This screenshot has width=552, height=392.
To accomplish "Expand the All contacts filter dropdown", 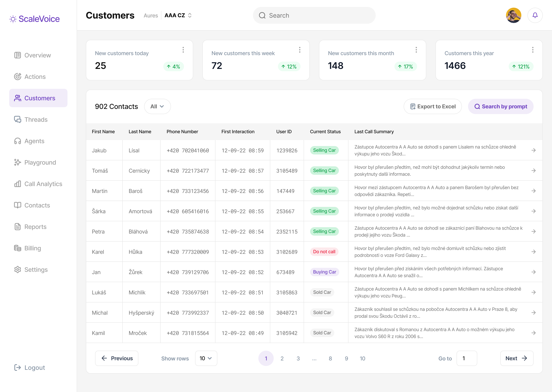I will click(x=157, y=106).
